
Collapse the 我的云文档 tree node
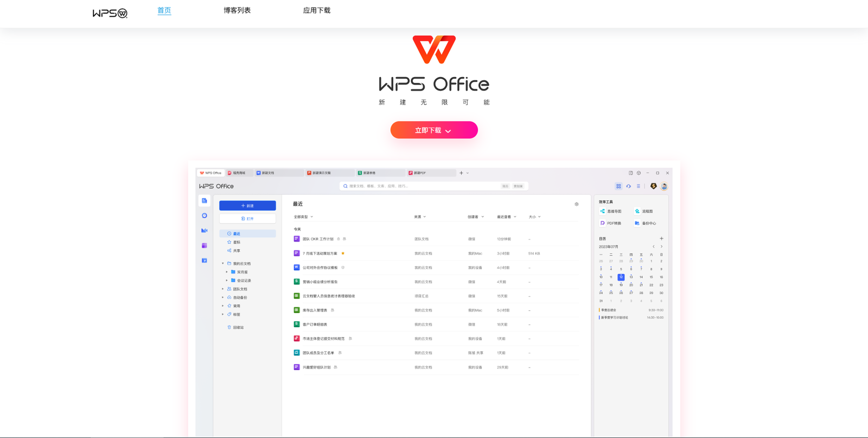point(223,264)
